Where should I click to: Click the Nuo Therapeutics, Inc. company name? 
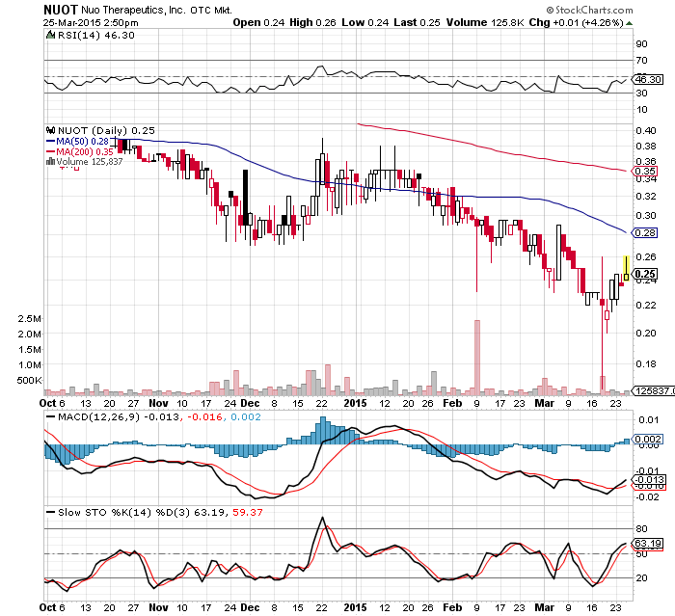pyautogui.click(x=133, y=10)
